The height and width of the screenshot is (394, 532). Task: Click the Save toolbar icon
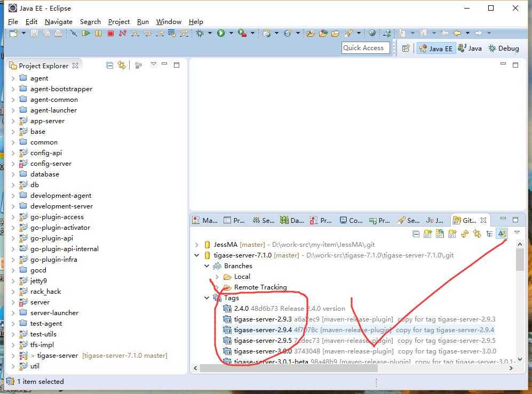pos(34,33)
